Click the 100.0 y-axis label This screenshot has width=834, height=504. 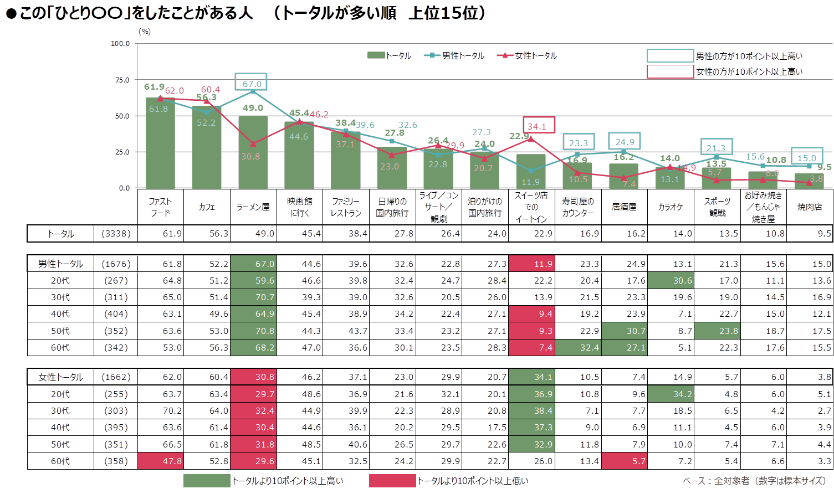[120, 43]
